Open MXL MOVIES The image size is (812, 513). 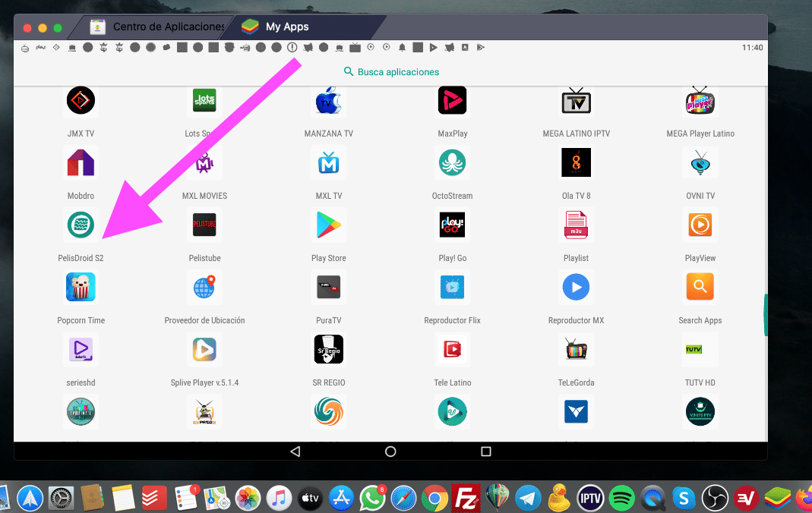(x=204, y=162)
